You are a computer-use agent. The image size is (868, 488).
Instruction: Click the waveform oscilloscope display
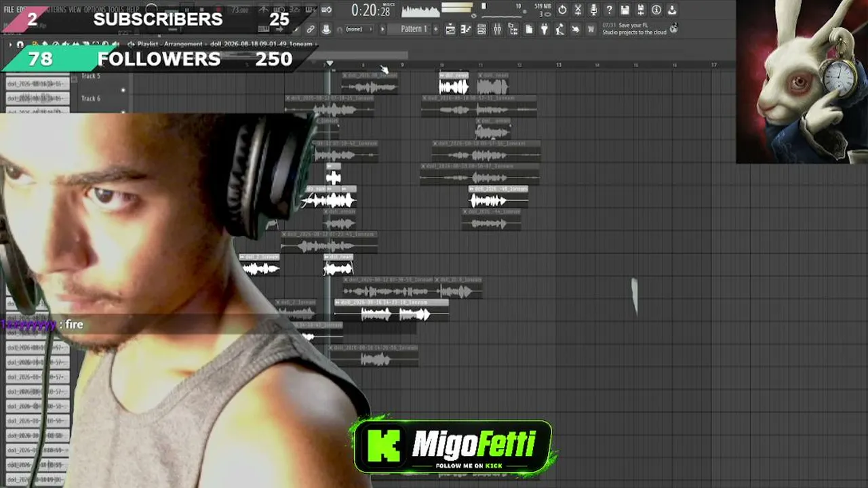coord(420,10)
